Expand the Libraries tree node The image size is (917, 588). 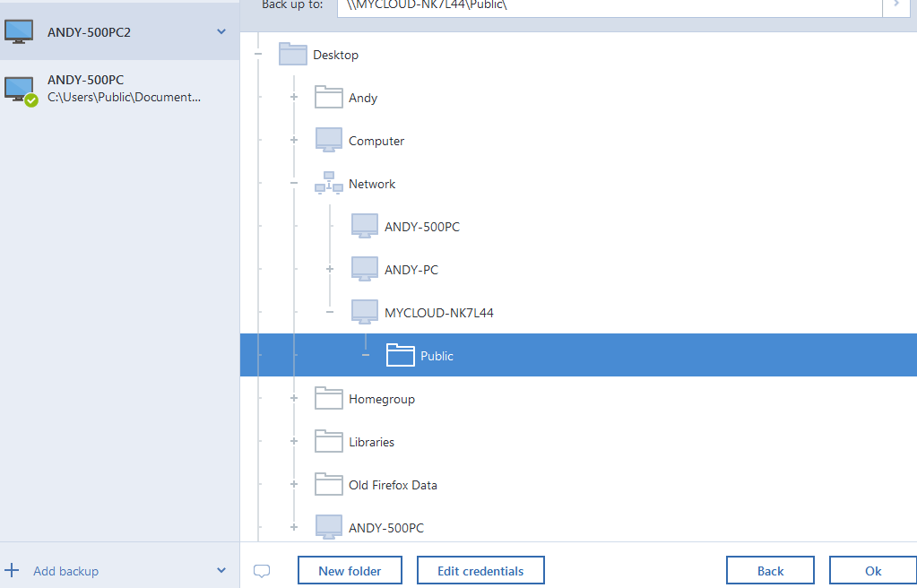[x=294, y=442]
